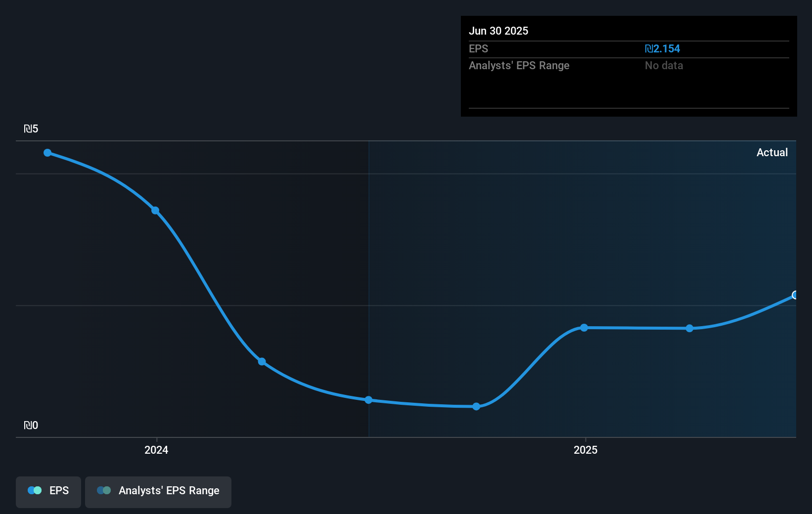812x514 pixels.
Task: Click the 2025 x-axis label
Action: [586, 450]
